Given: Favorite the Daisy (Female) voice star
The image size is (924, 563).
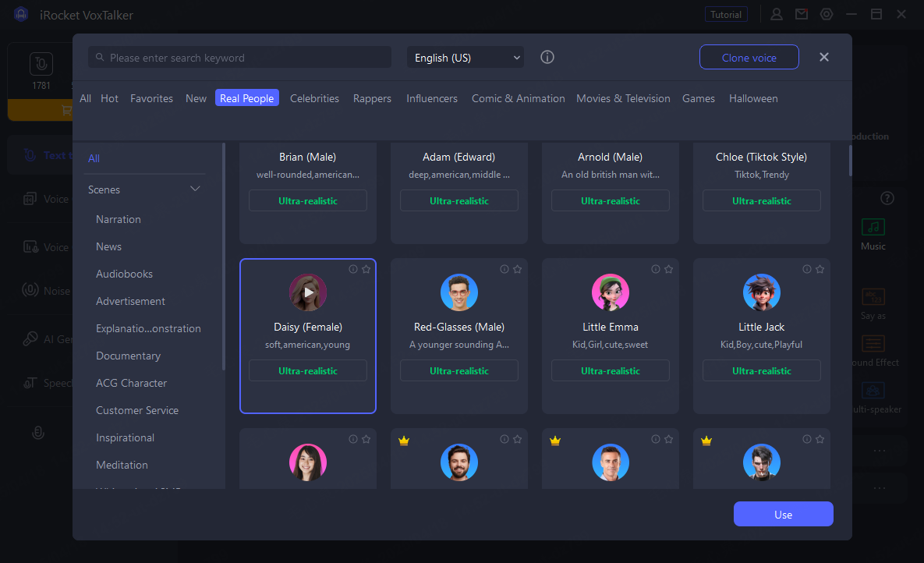Looking at the screenshot, I should [x=366, y=270].
